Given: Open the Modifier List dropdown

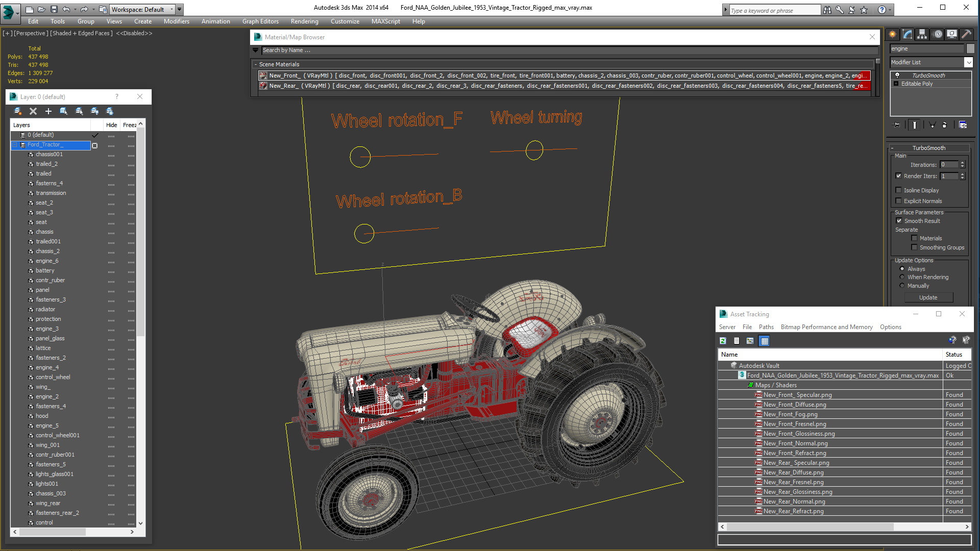Looking at the screenshot, I should [968, 62].
